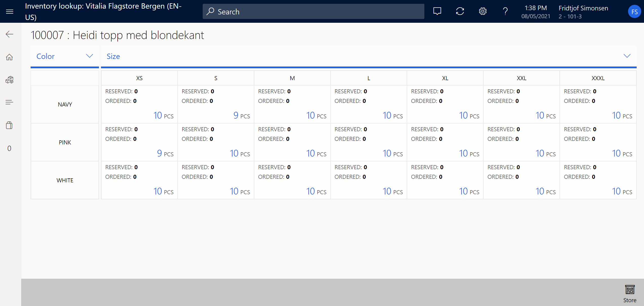
Task: Expand the Color dimension dropdown
Action: pos(65,56)
